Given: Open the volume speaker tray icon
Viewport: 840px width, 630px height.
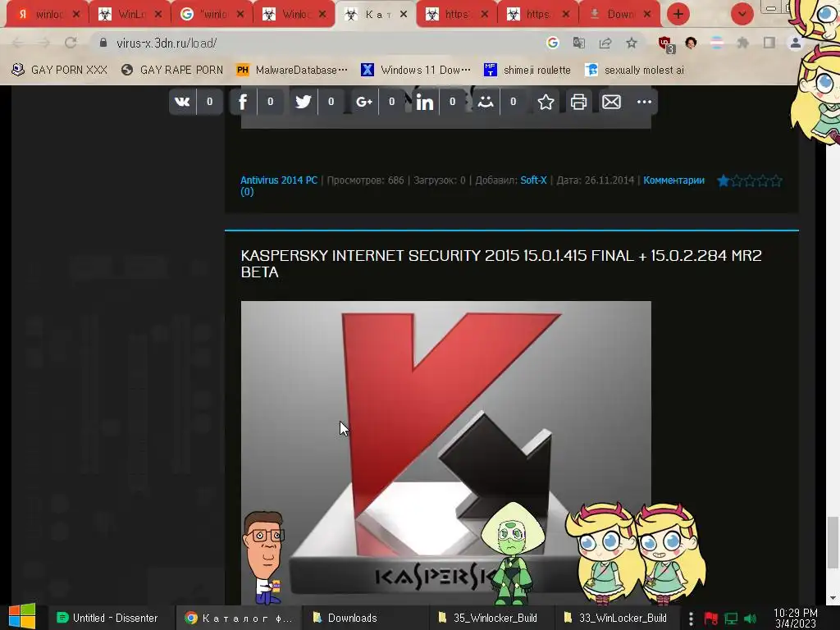Looking at the screenshot, I should [x=751, y=619].
